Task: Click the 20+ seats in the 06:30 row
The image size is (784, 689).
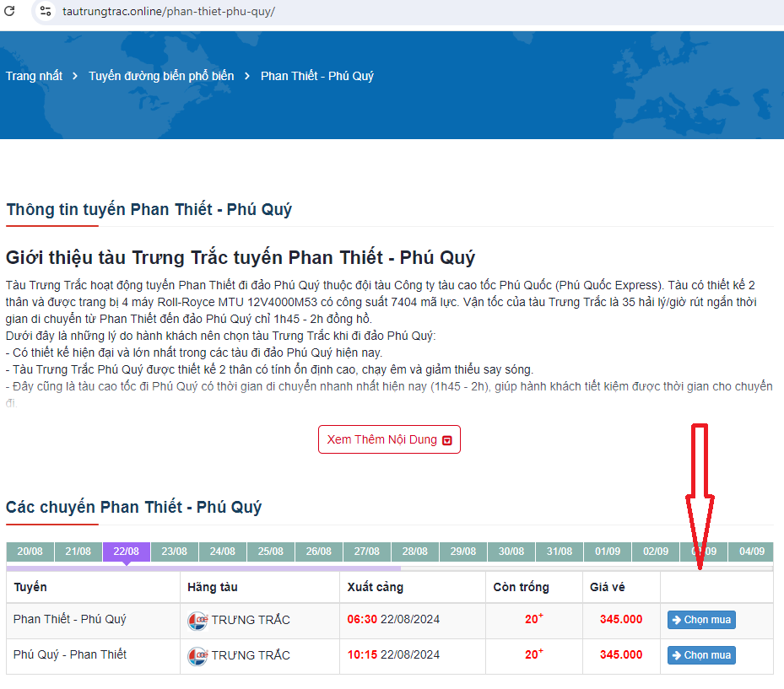Action: click(534, 618)
